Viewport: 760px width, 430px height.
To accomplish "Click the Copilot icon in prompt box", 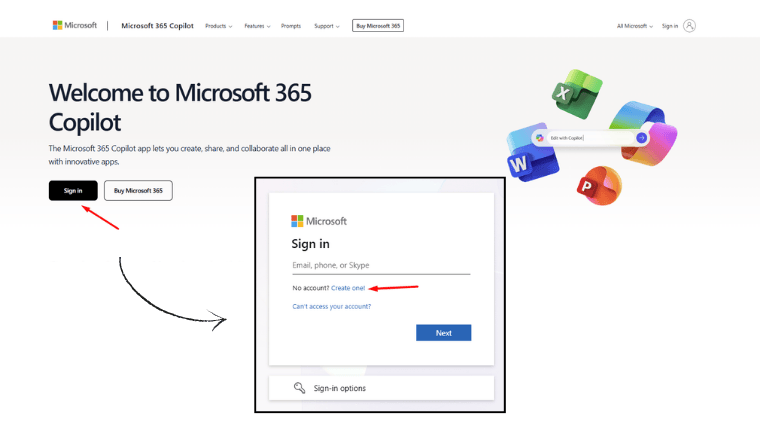I will [539, 138].
